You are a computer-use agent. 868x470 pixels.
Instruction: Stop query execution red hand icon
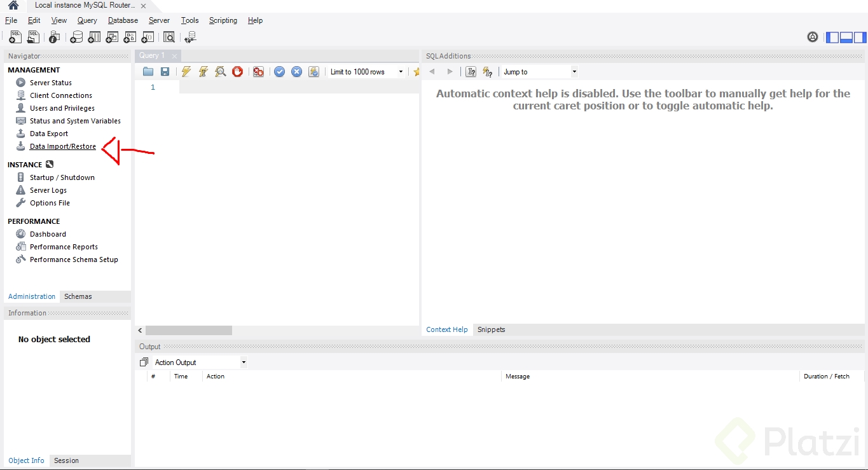coord(237,72)
